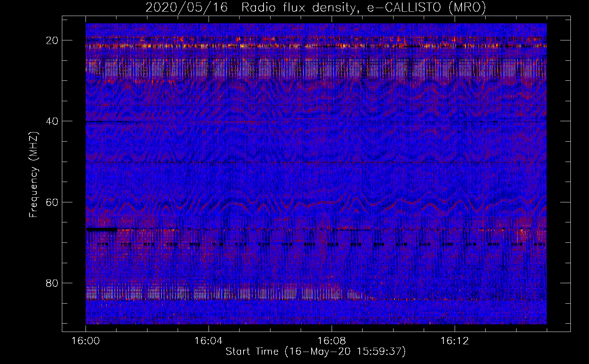Click the 40 MHz frequency tick label

52,121
